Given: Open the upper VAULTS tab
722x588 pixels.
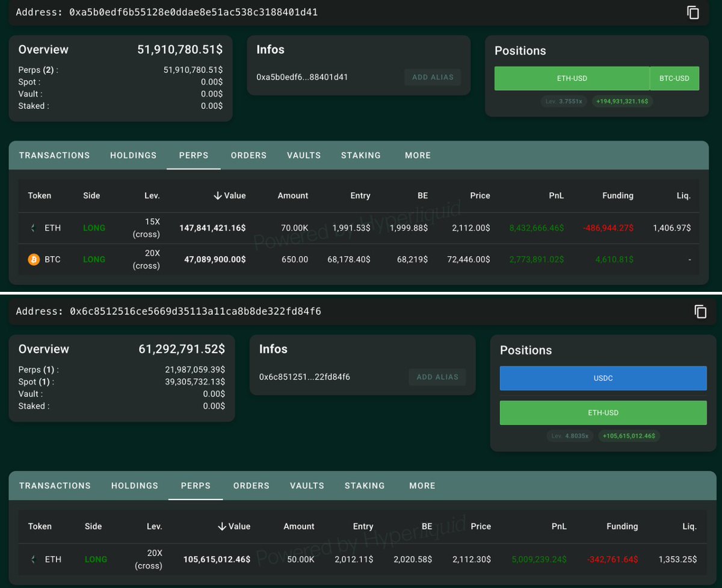Looking at the screenshot, I should (x=304, y=155).
